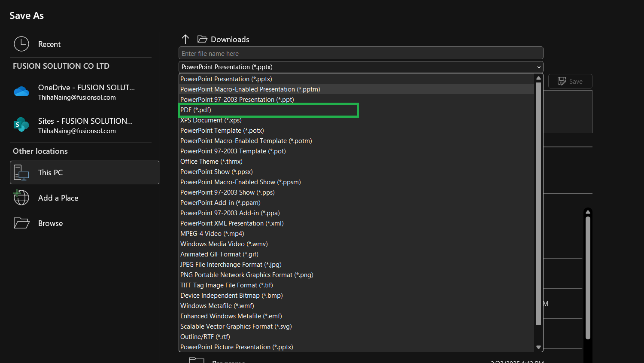Click the Browse folder icon
644x363 pixels.
click(21, 223)
